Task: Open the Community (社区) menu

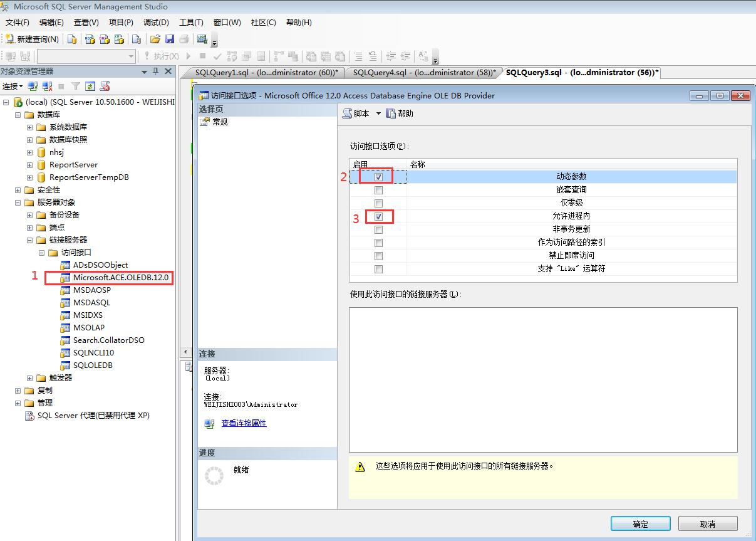Action: click(263, 23)
